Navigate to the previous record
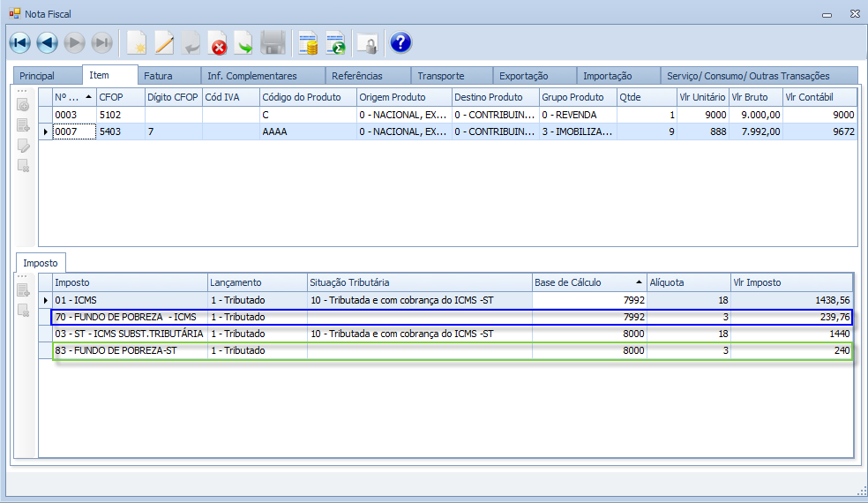The image size is (868, 503). (x=48, y=42)
